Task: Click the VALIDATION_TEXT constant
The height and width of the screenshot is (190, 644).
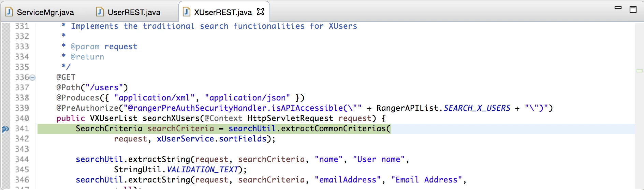Action: point(202,169)
